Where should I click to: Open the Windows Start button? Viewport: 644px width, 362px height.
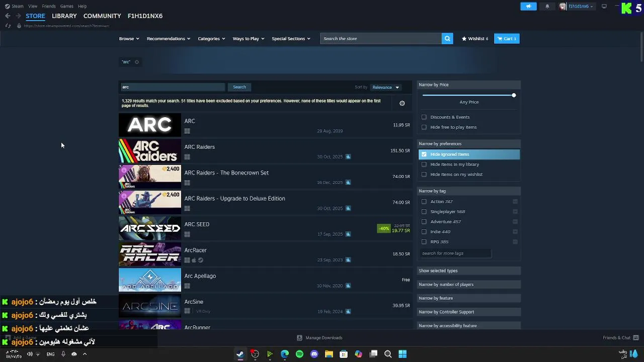tap(403, 354)
